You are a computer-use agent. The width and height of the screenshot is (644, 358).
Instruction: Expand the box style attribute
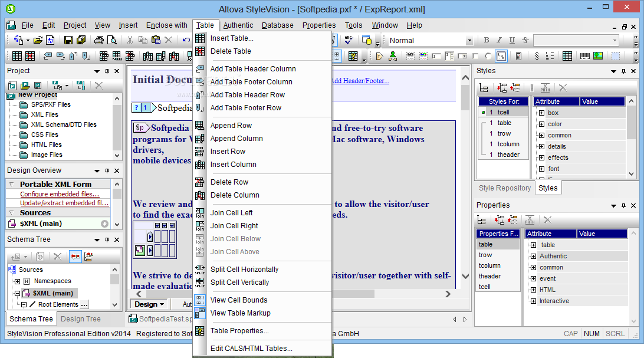542,113
